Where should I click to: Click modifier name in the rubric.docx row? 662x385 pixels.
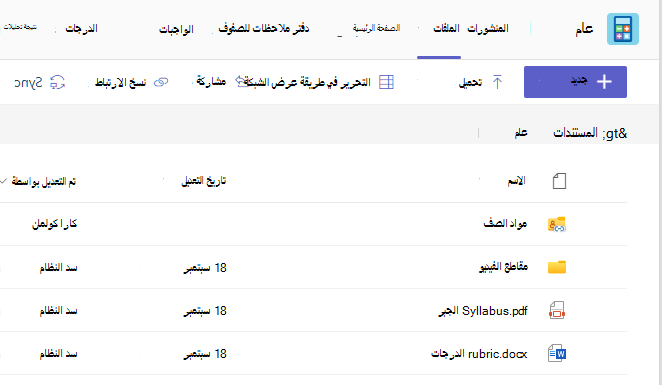point(59,354)
